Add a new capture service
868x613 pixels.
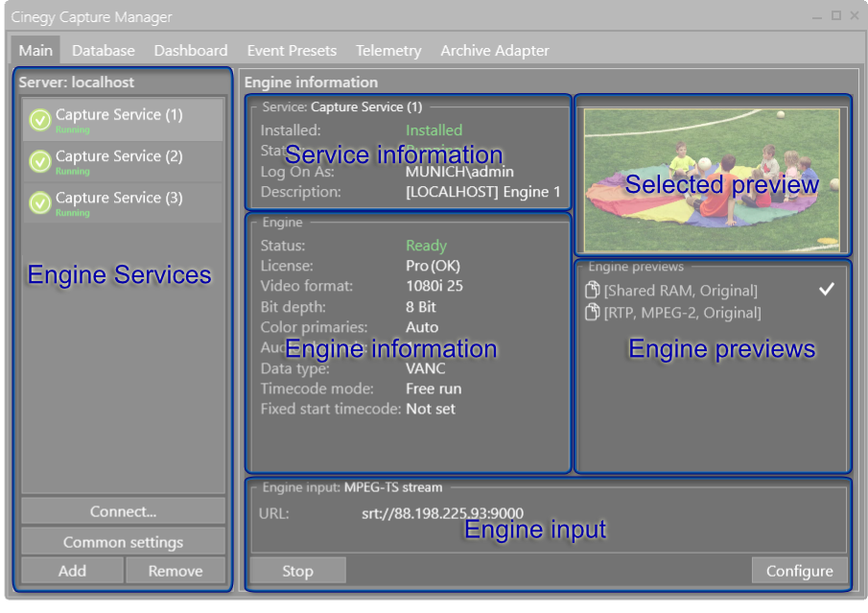click(x=71, y=570)
